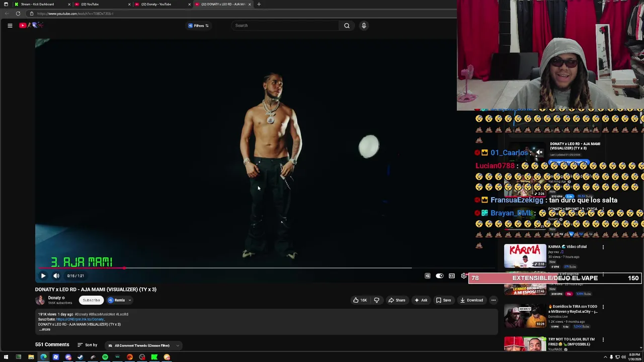Open the YouTube hamburger guide menu

coord(10,25)
